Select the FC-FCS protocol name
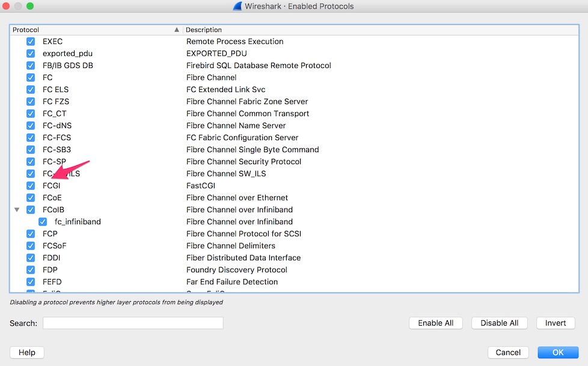This screenshot has width=588, height=366. point(57,137)
